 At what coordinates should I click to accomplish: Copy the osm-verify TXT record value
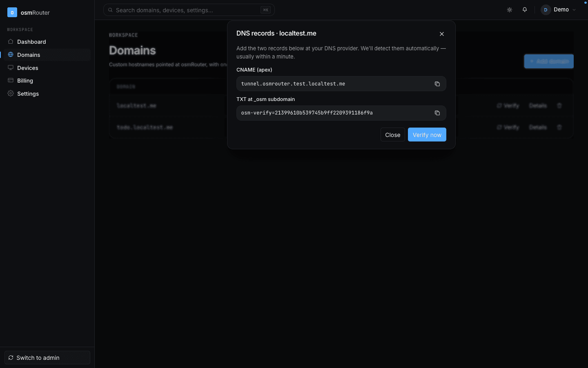click(437, 113)
